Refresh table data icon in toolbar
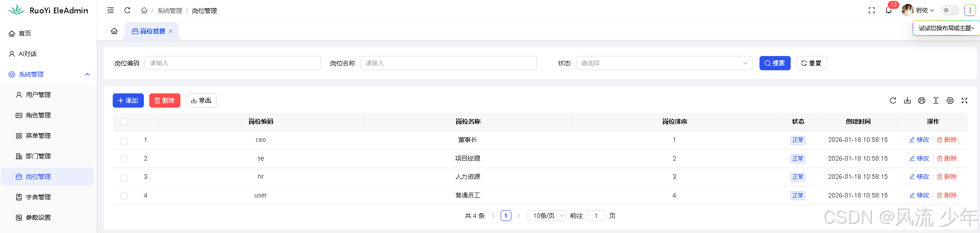 (893, 100)
